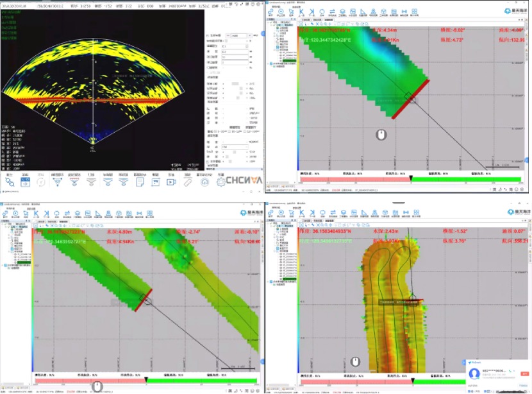532x394 pixels.
Task: Click the reply button in the chat popup
Action: click(525, 373)
